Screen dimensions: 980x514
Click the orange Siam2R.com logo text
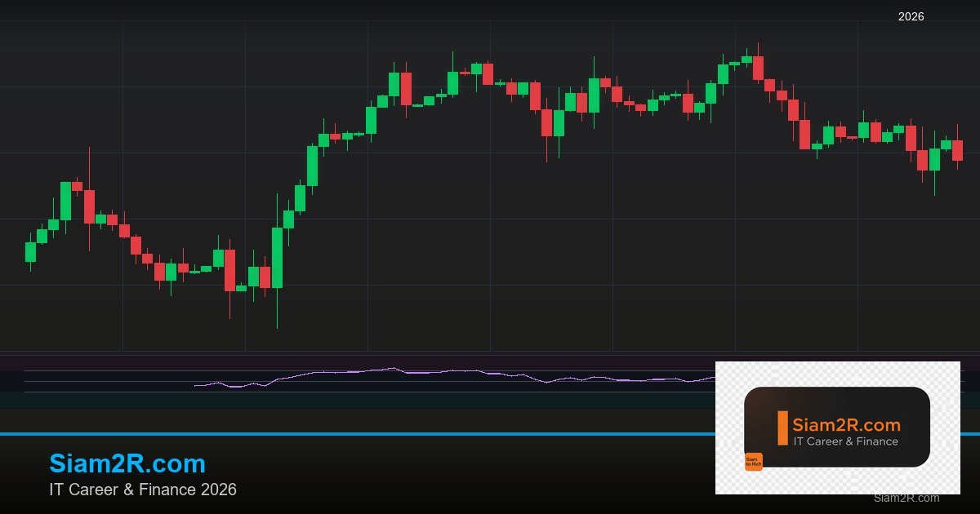tap(846, 425)
